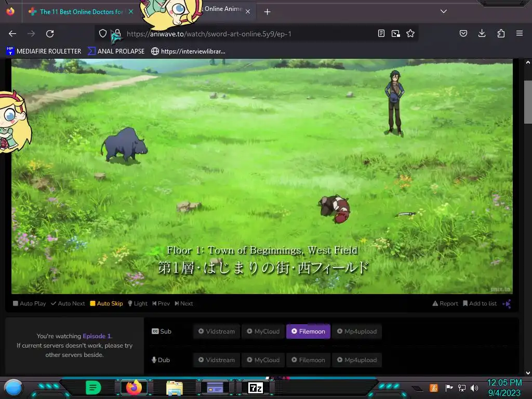This screenshot has height=399, width=532.
Task: Open the purple window app on taskbar
Action: pos(215,388)
